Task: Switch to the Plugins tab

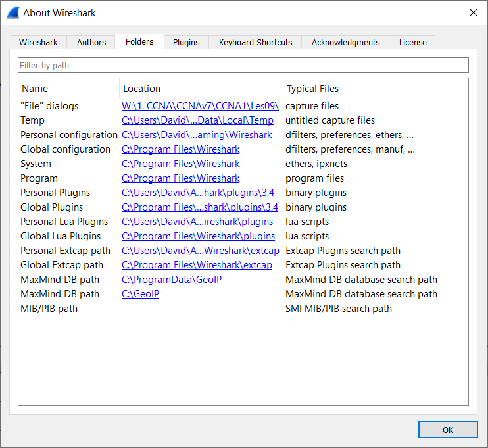Action: click(x=186, y=42)
